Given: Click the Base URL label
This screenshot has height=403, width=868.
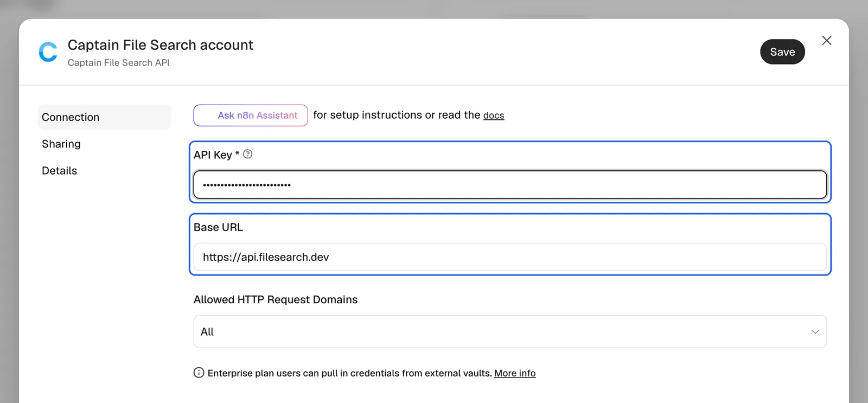Looking at the screenshot, I should (218, 227).
